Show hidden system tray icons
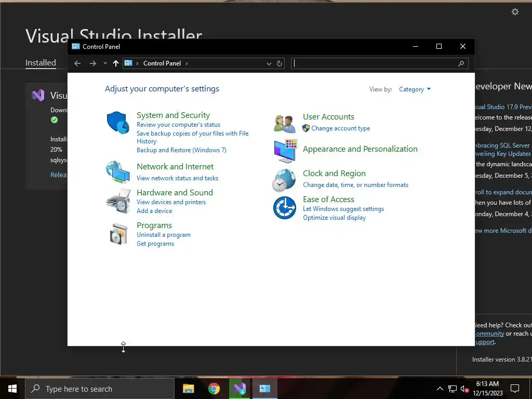The height and width of the screenshot is (399, 532). click(x=440, y=389)
